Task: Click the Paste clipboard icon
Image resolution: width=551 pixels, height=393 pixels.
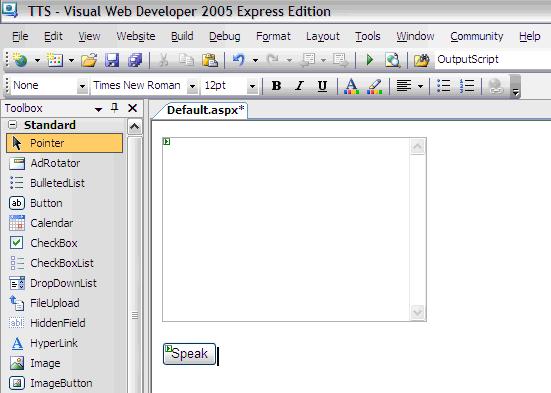Action: 210,60
